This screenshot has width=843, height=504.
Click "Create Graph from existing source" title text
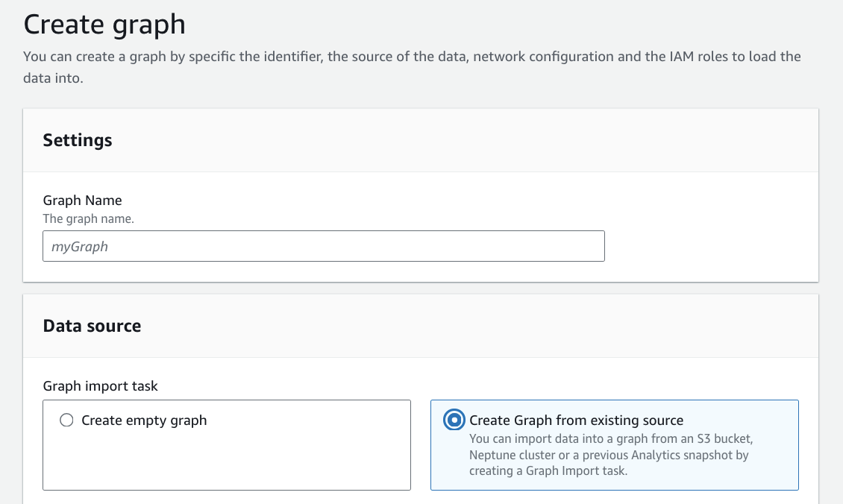click(576, 420)
